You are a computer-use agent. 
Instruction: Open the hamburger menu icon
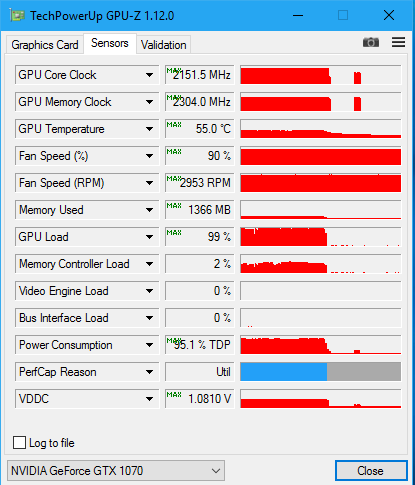tap(398, 42)
